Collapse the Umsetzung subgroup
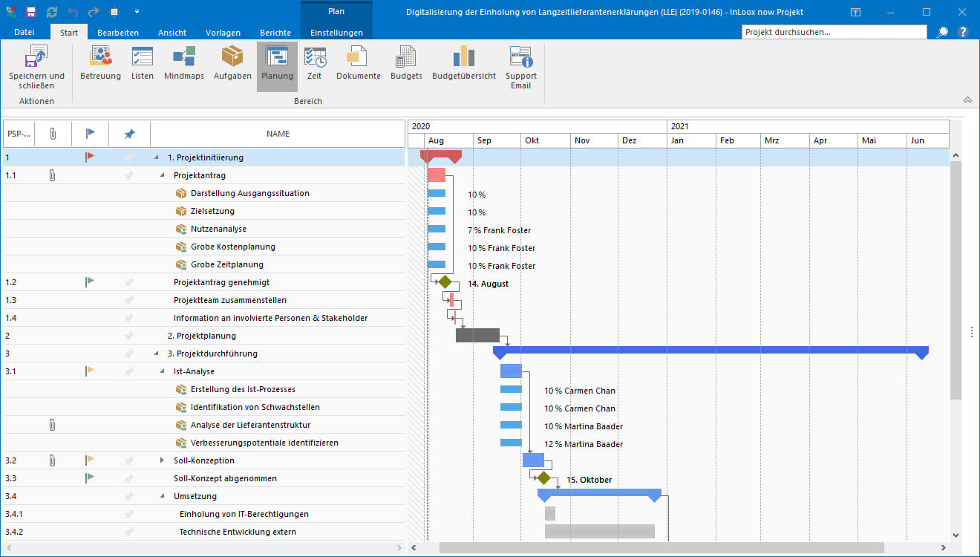Image resolution: width=980 pixels, height=557 pixels. pyautogui.click(x=163, y=496)
